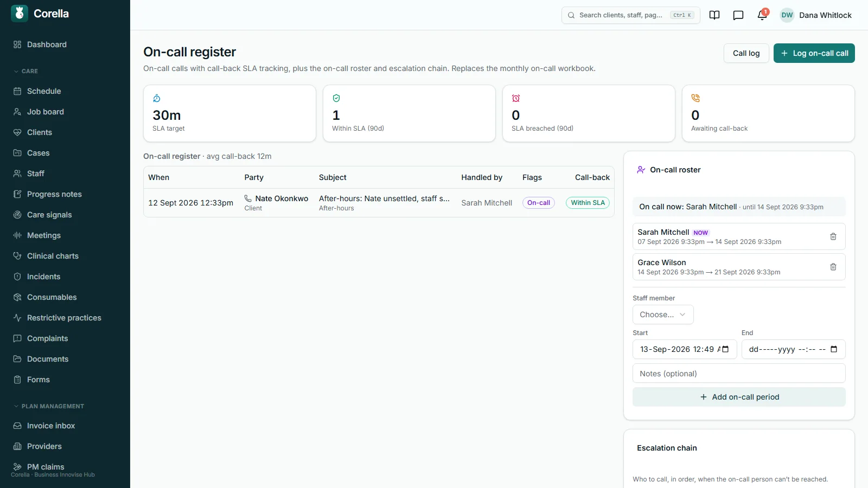The image size is (868, 488).
Task: Open the notifications bell
Action: (x=762, y=15)
